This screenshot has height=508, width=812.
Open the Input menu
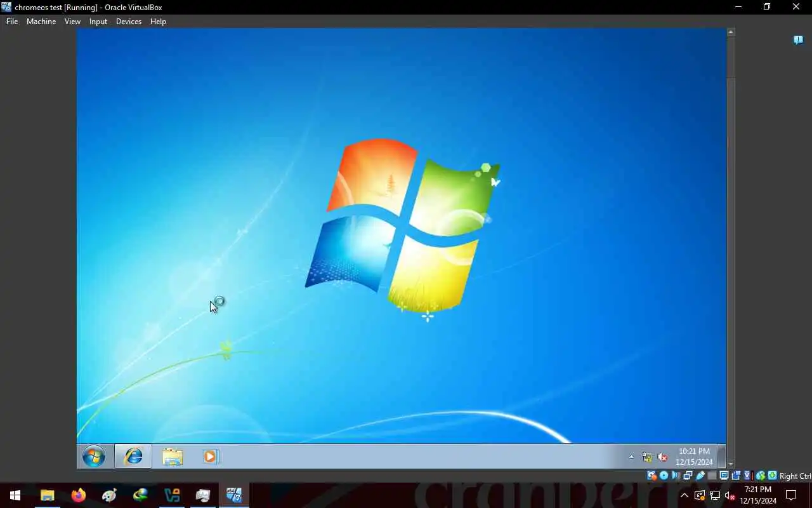[98, 21]
